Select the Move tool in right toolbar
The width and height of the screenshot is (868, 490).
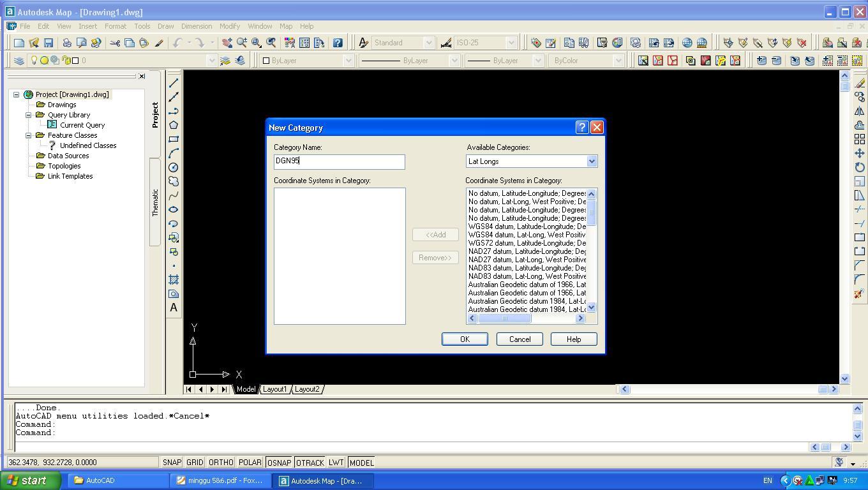tap(860, 153)
